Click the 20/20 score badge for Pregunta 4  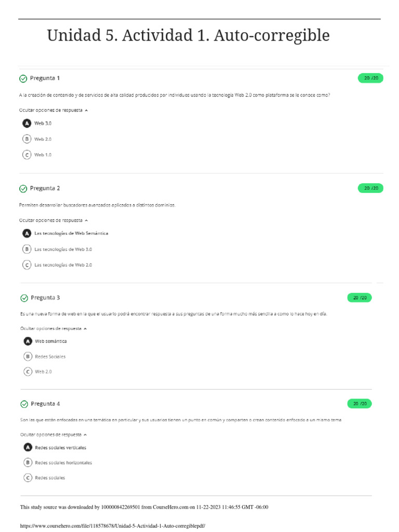pos(360,404)
